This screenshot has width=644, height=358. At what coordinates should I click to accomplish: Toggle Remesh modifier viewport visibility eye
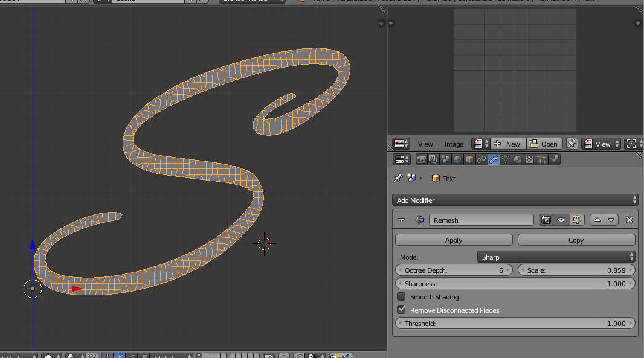(x=561, y=220)
